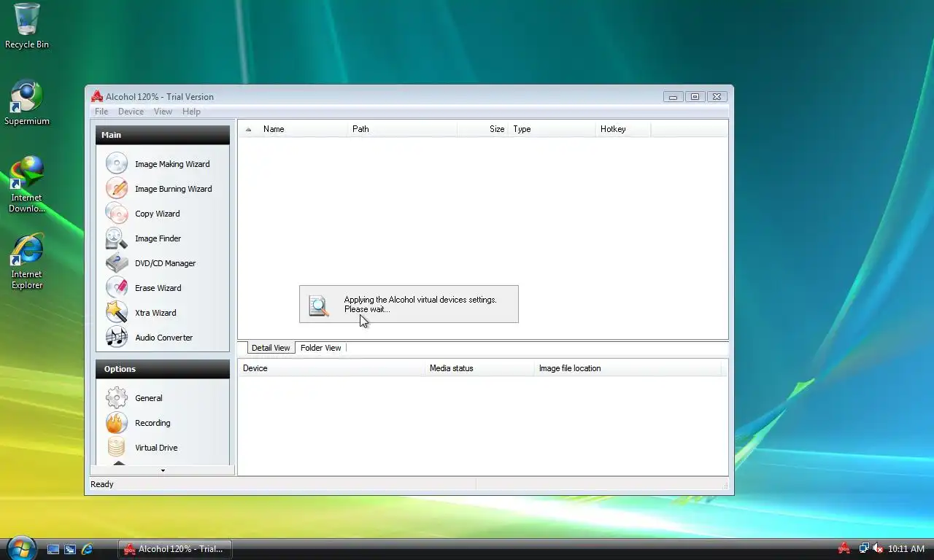Sort image list by Size column
Viewport: 934px width, 560px height.
point(482,129)
